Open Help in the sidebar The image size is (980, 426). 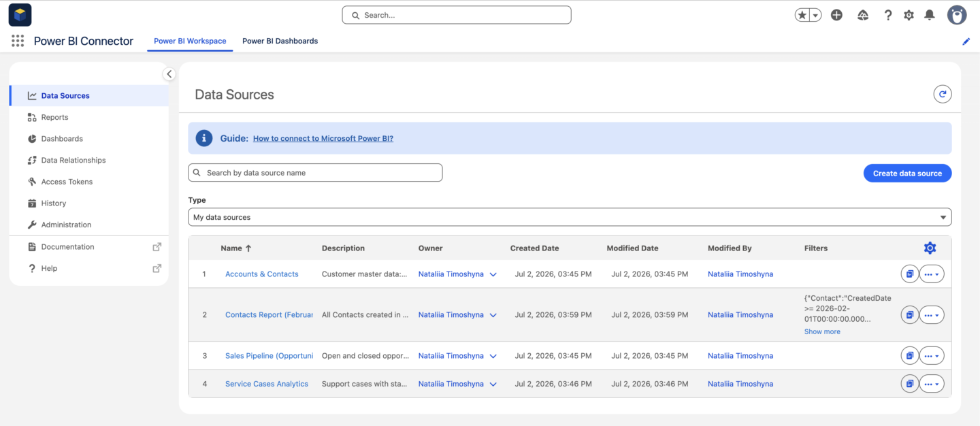pyautogui.click(x=89, y=268)
